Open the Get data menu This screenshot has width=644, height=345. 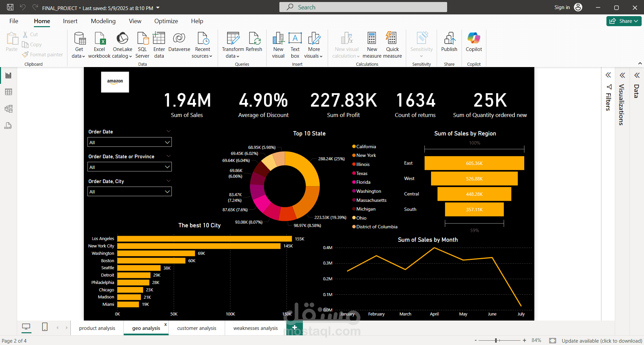pyautogui.click(x=79, y=45)
